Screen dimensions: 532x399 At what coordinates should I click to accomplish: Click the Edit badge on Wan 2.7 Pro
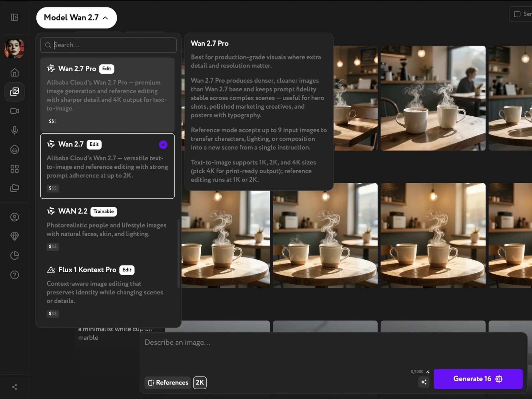coord(107,69)
